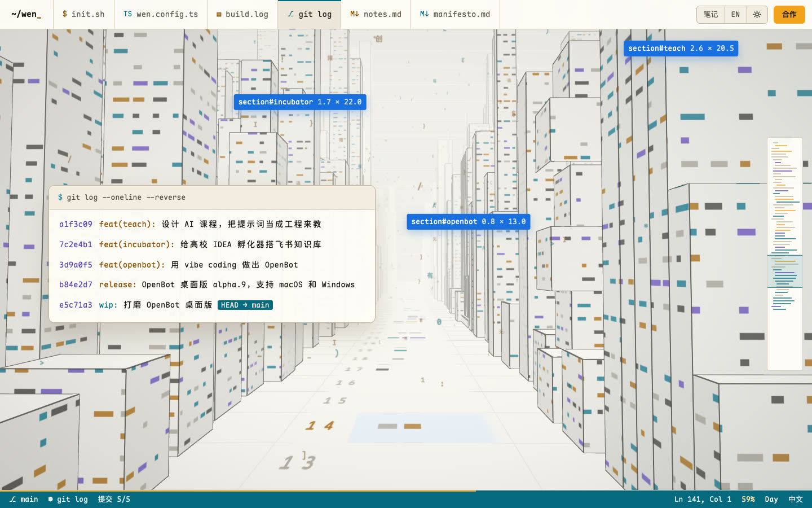
Task: Click the HEAD → main badge
Action: (x=245, y=305)
